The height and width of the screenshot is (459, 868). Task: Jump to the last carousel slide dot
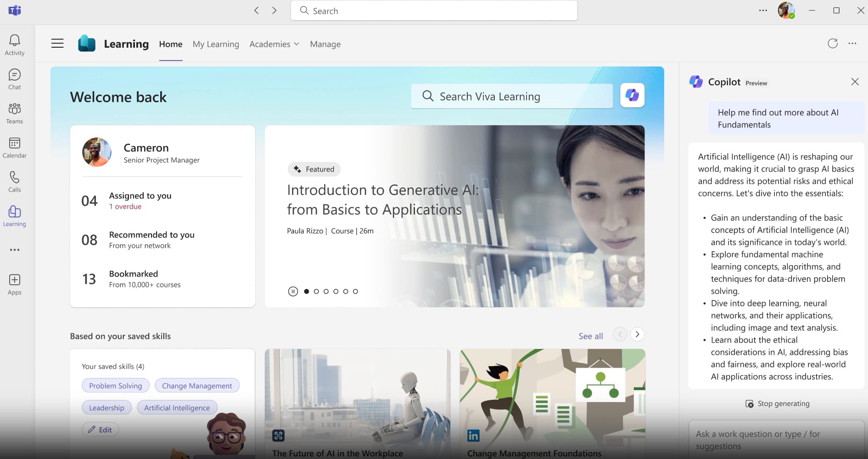coord(355,292)
